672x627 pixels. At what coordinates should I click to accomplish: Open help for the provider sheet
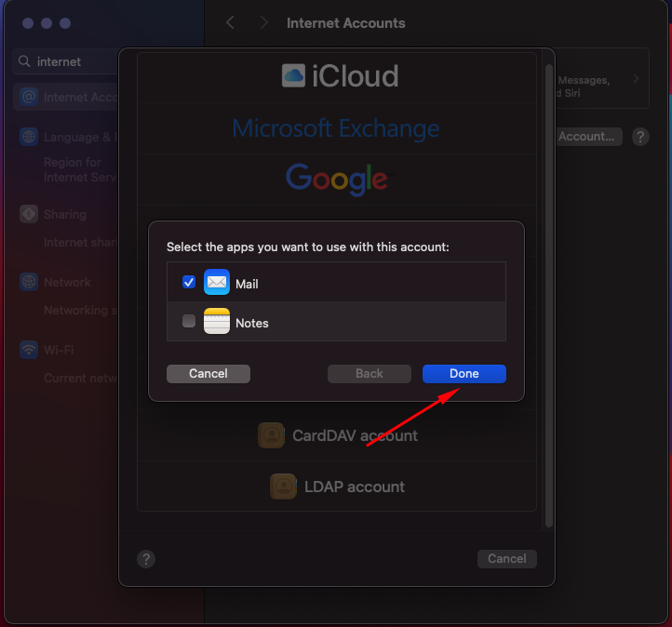click(146, 559)
